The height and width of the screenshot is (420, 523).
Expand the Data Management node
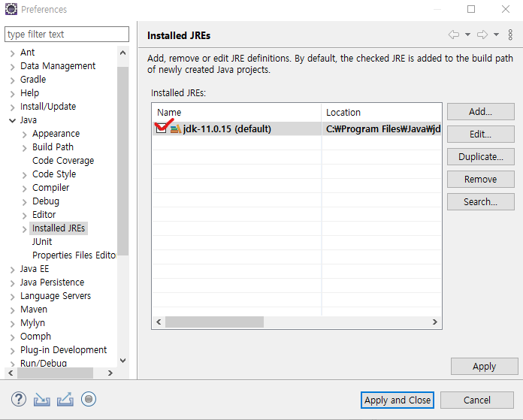click(12, 67)
